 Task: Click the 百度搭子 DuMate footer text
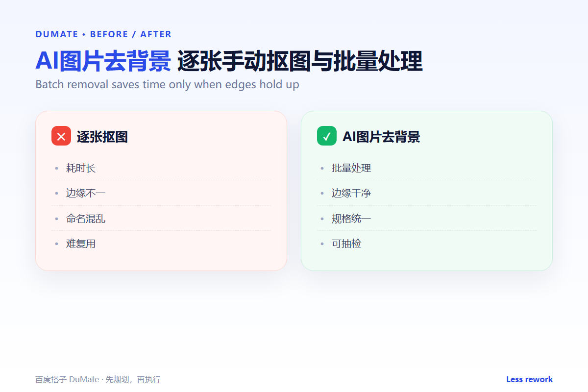[98, 380]
